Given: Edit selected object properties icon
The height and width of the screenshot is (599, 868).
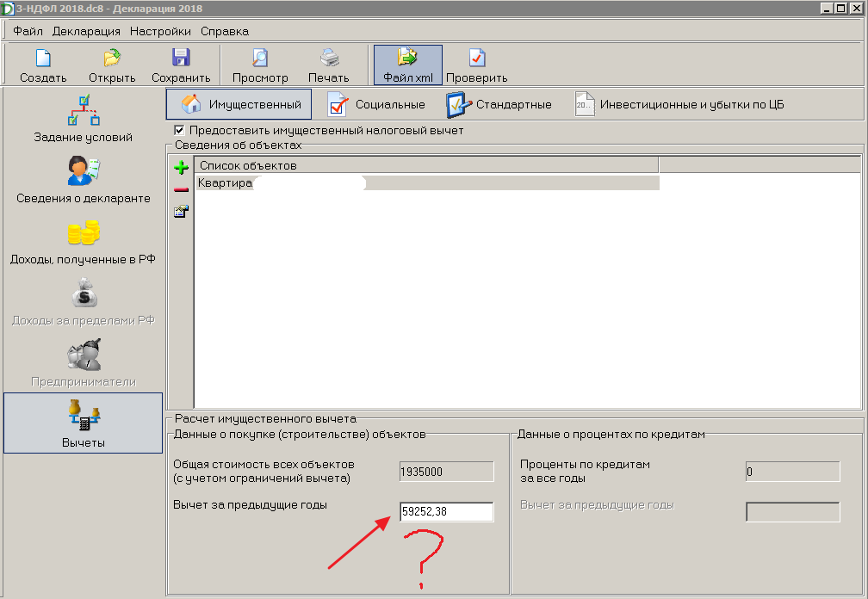Looking at the screenshot, I should [x=181, y=211].
